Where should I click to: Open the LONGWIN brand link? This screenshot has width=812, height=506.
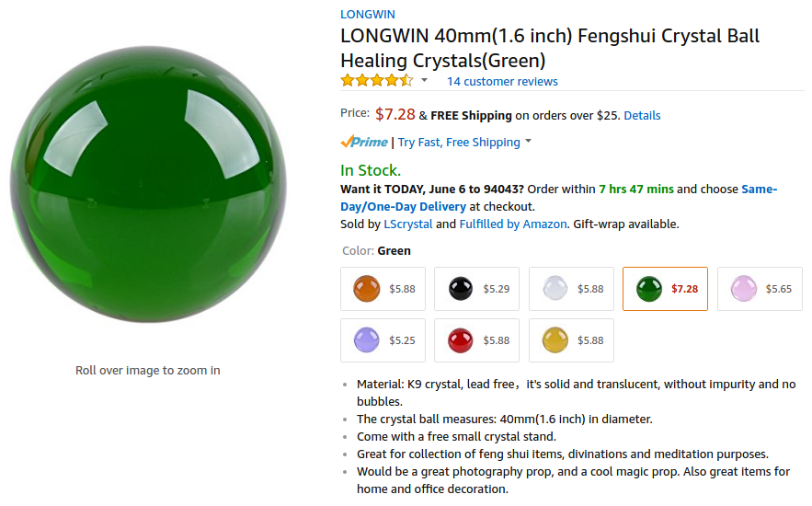[x=367, y=14]
